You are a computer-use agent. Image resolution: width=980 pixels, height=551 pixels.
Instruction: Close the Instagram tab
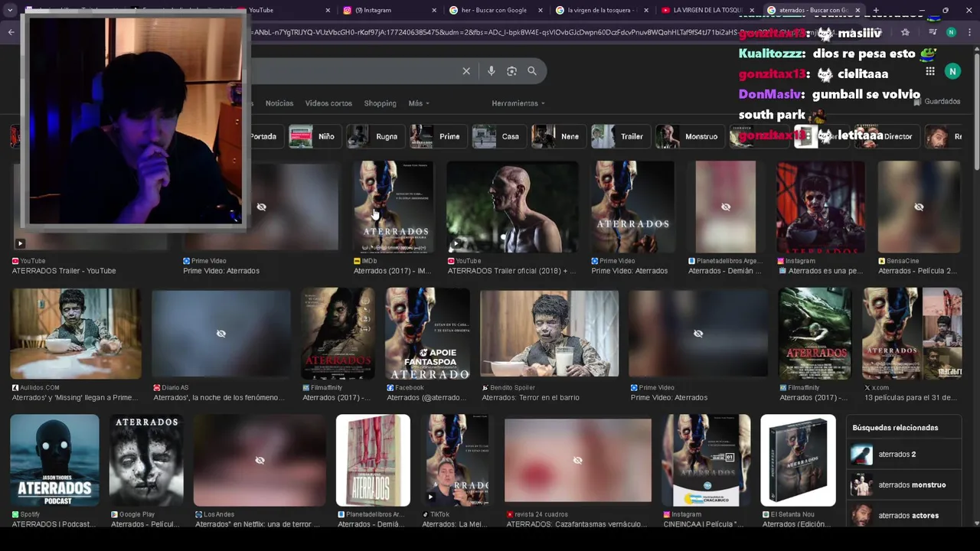pos(434,10)
